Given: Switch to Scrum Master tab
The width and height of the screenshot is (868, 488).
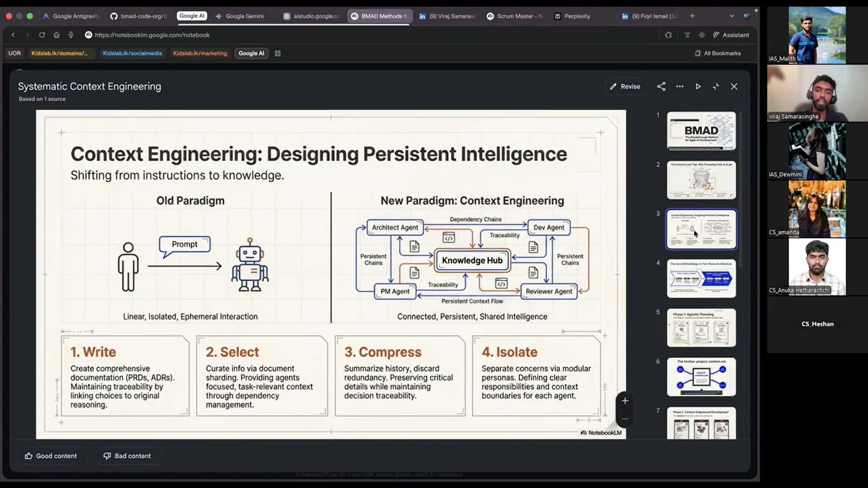Looking at the screenshot, I should click(514, 16).
